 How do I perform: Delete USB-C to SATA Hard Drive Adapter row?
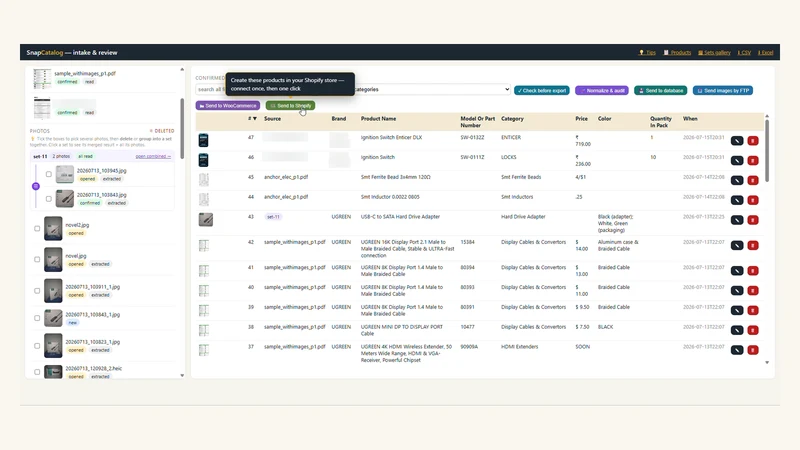pyautogui.click(x=753, y=220)
